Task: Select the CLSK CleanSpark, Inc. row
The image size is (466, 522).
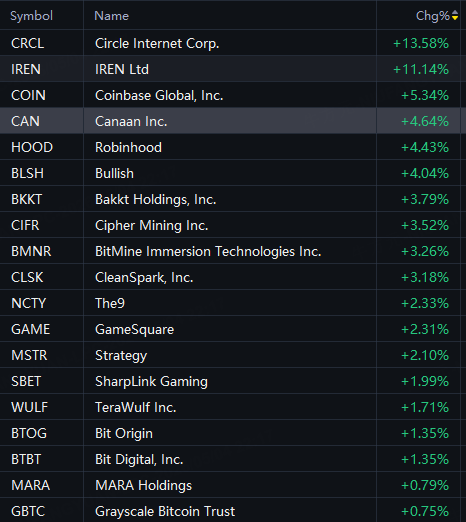Action: (x=230, y=277)
